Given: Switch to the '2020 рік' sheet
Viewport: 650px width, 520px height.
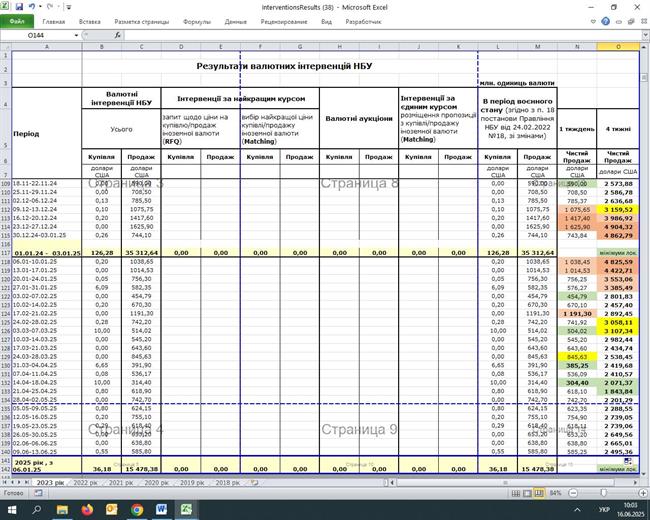Looking at the screenshot, I should pyautogui.click(x=156, y=483).
